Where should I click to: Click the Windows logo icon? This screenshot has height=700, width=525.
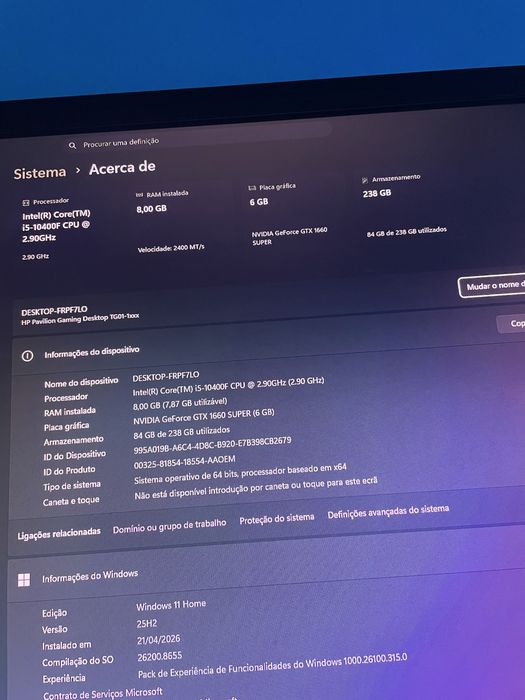[x=24, y=580]
